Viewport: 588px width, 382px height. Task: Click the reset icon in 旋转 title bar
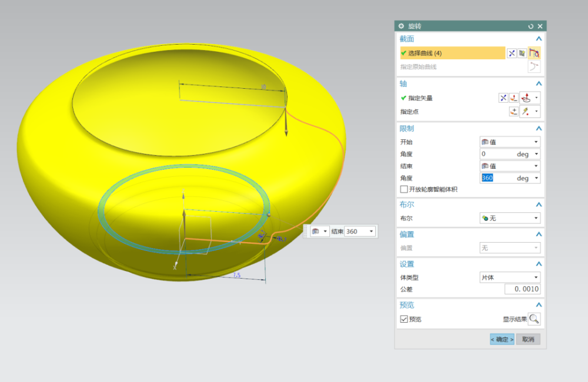click(530, 26)
